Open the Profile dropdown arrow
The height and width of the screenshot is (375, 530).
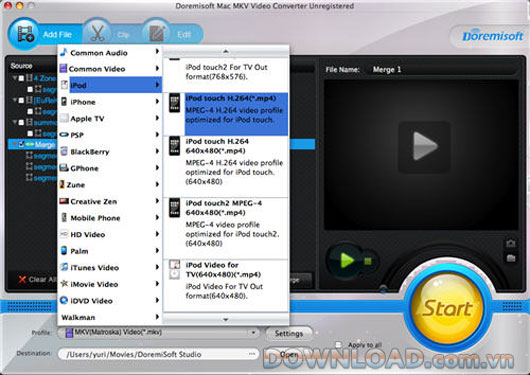(x=253, y=332)
